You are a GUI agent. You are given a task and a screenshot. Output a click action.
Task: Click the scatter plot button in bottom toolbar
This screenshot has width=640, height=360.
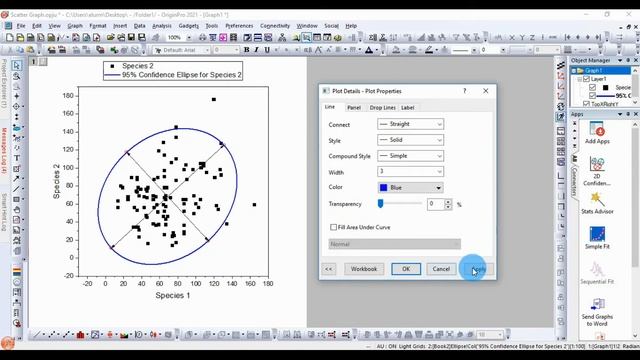[52, 335]
